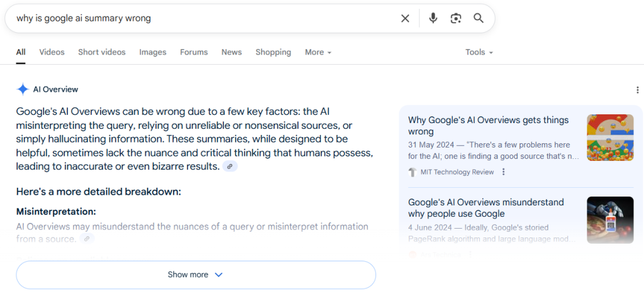The height and width of the screenshot is (299, 644).
Task: Clear the search query with X icon
Action: click(x=405, y=18)
